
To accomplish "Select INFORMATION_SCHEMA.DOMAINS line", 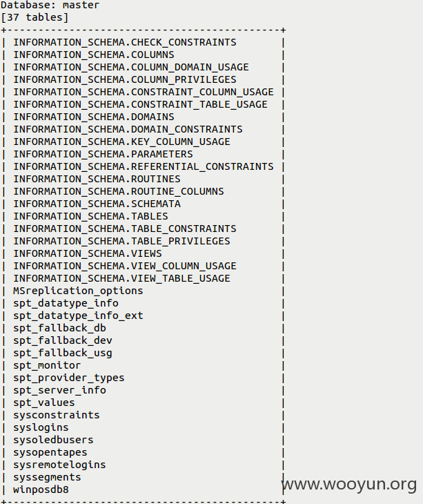I will [x=93, y=117].
